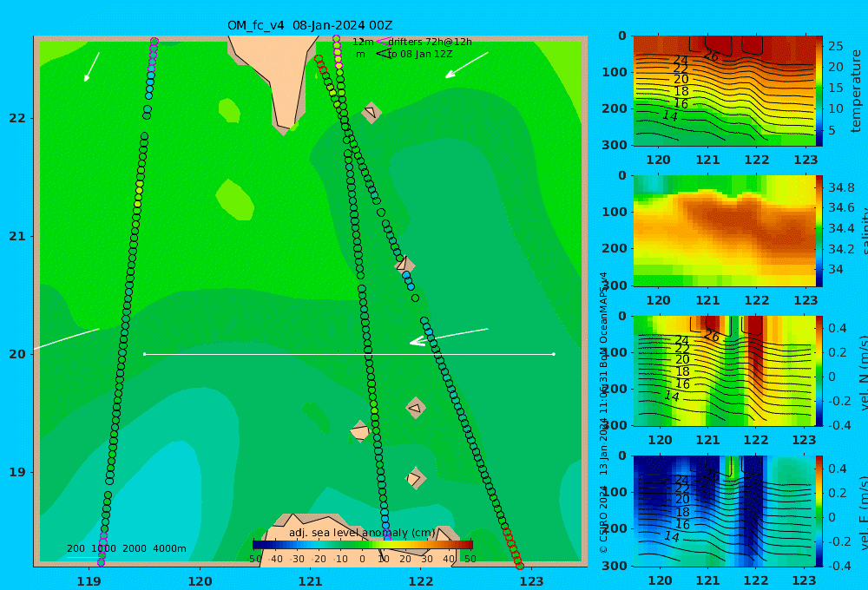The image size is (868, 590).
Task: Click the latitude label '22' on map axis
Action: click(x=17, y=118)
